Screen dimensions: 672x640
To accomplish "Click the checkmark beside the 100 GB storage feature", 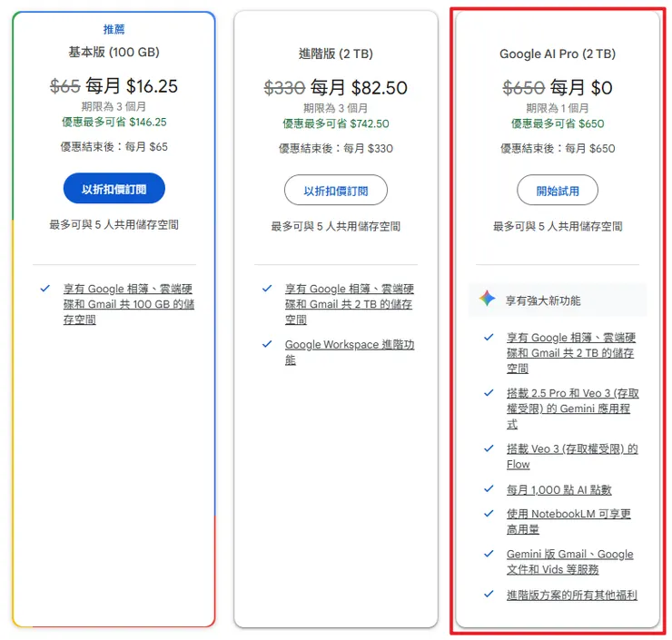I will pyautogui.click(x=45, y=289).
